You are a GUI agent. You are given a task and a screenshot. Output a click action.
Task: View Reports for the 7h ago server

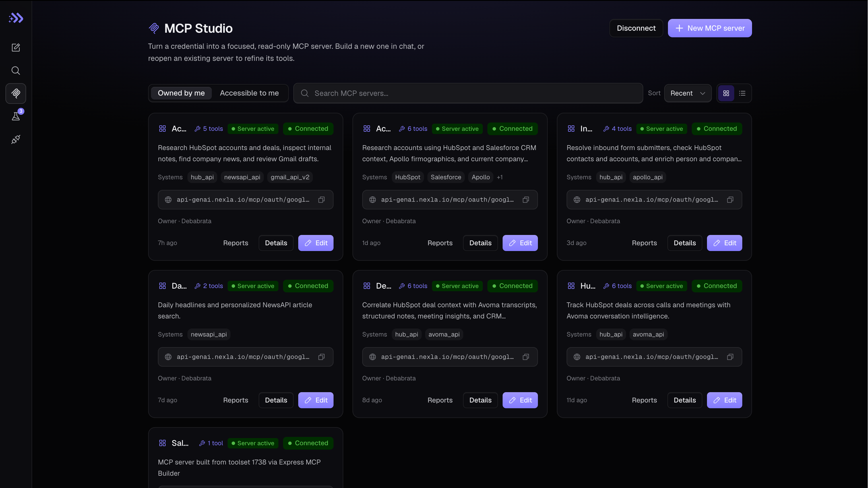[x=236, y=243]
